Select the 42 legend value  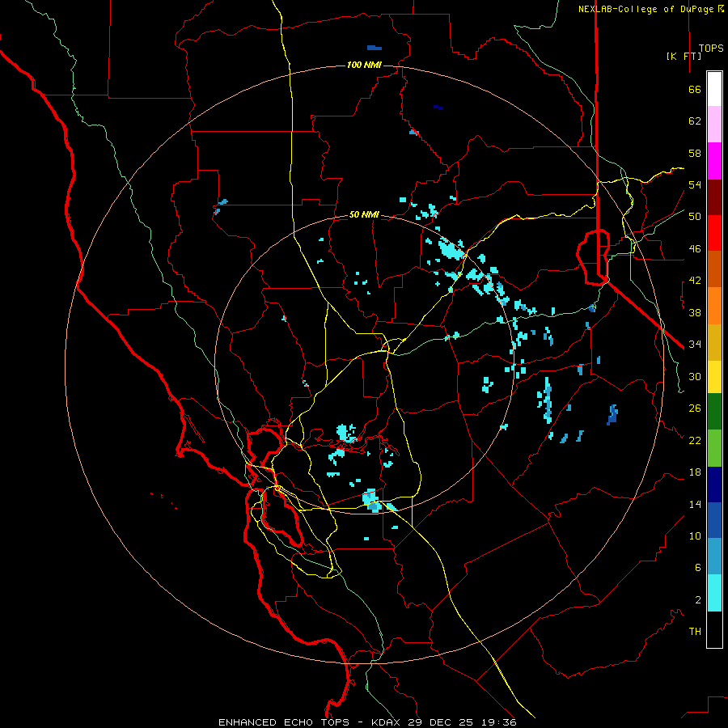point(695,281)
